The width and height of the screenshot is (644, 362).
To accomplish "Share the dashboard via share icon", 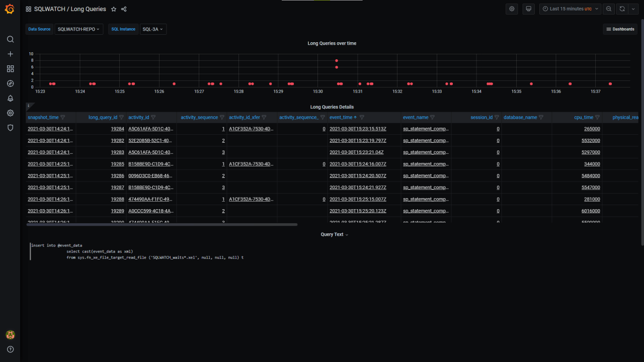I will coord(124,9).
